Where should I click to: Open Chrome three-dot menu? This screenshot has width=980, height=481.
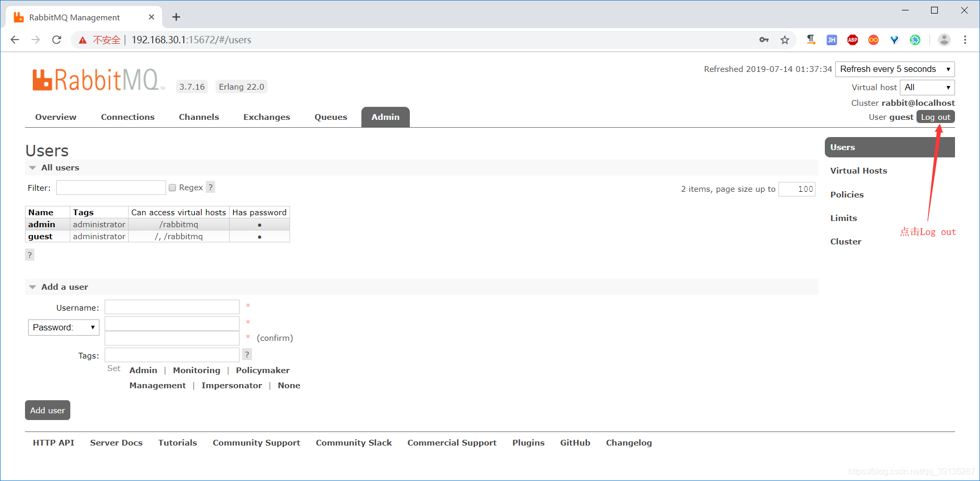(965, 40)
